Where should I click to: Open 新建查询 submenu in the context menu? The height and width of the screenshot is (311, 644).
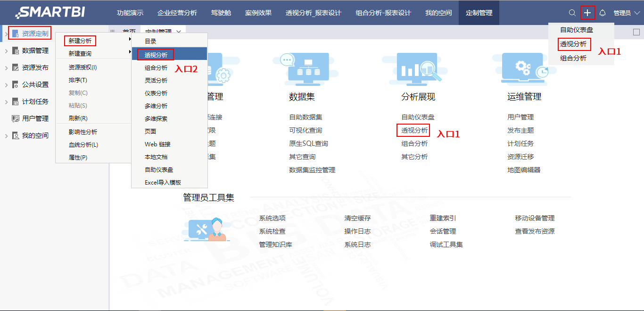pyautogui.click(x=93, y=54)
